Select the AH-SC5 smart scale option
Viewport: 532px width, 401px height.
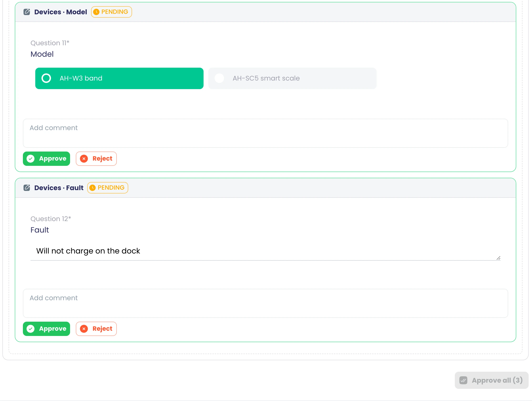(x=292, y=78)
